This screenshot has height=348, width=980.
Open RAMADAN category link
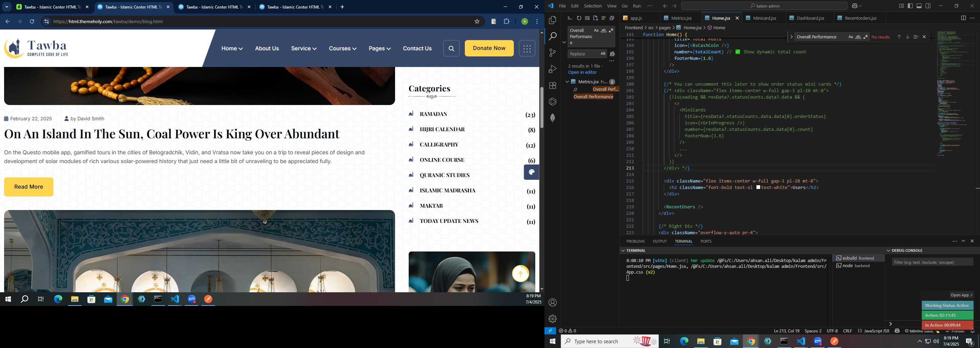(x=433, y=114)
